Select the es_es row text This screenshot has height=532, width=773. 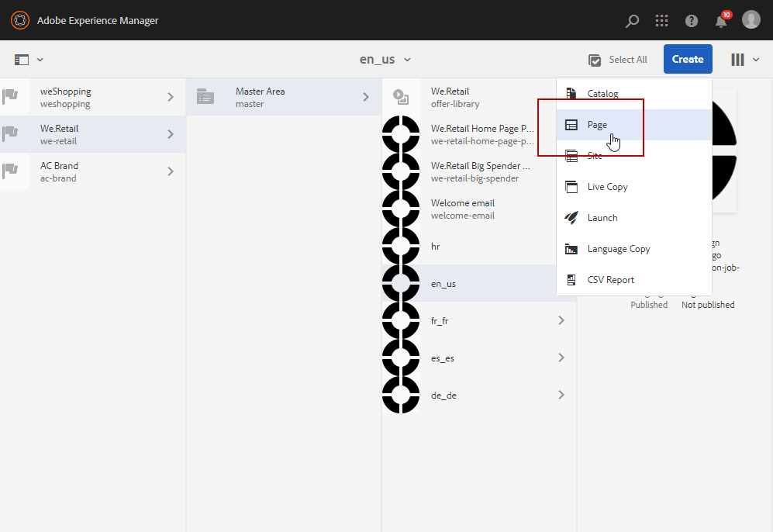tap(442, 358)
